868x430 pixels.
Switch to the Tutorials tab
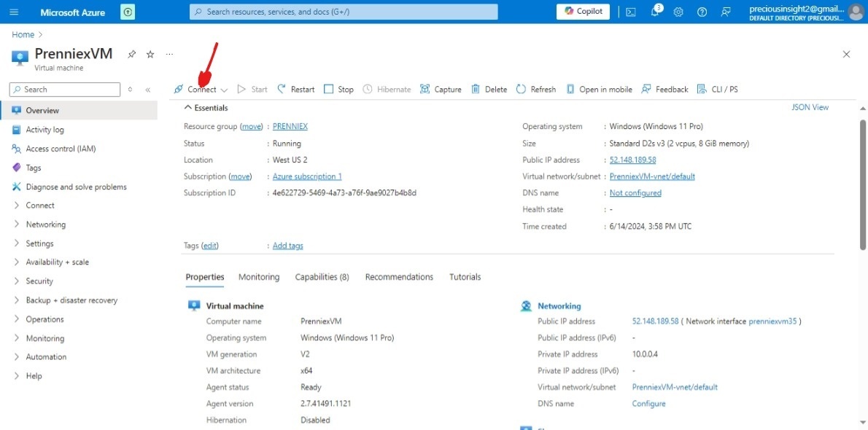(465, 277)
